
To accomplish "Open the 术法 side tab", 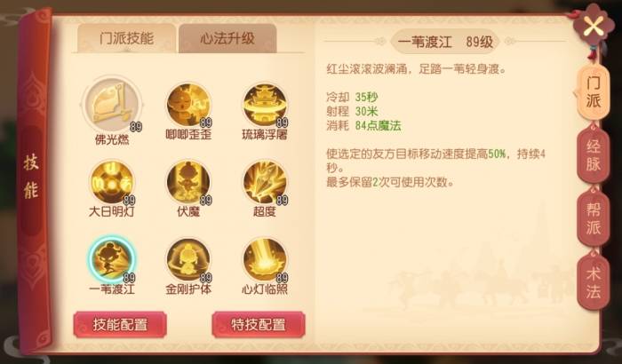I will [x=593, y=282].
